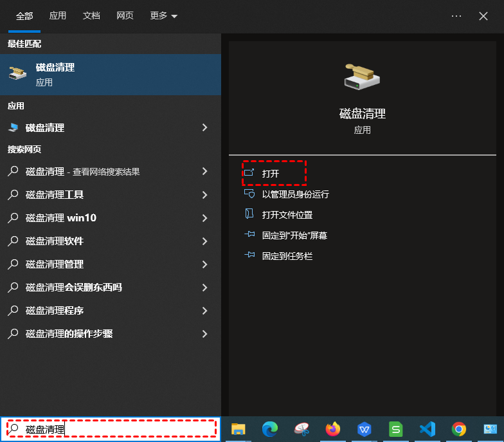Screen dimensions: 504x442
Task: Click the admin shield icon
Action: (x=249, y=194)
